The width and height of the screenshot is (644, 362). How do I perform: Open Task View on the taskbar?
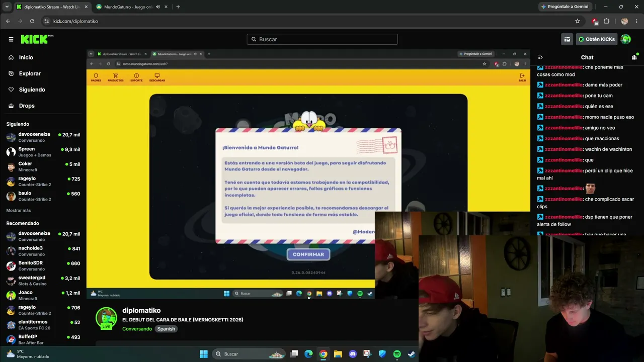[x=294, y=354]
